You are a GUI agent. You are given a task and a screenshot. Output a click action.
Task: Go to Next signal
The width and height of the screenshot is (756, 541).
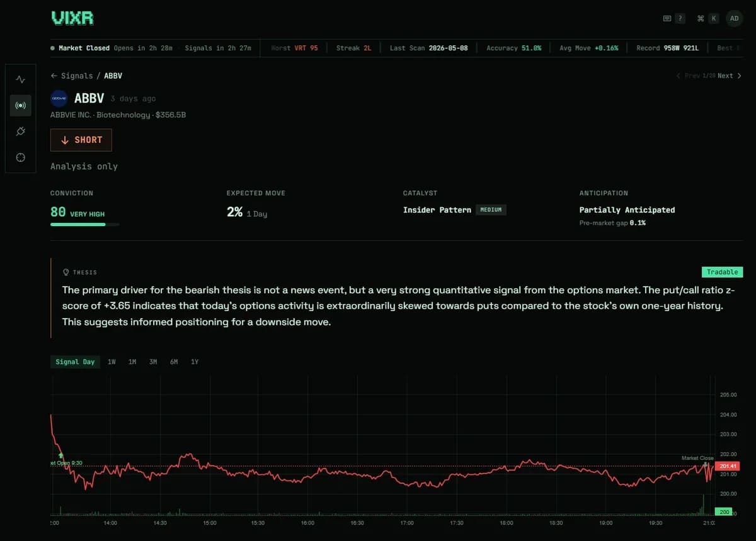click(730, 76)
